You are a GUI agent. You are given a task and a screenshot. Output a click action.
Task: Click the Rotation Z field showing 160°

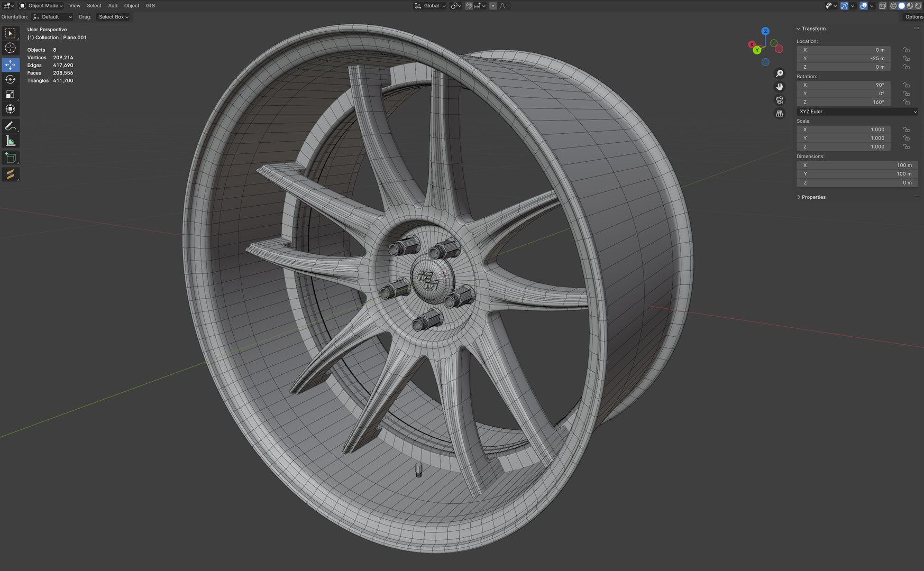[x=843, y=102]
